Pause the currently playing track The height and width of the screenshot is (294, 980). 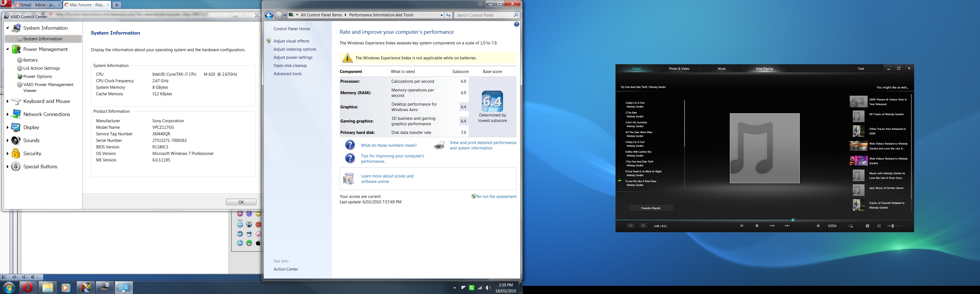[x=742, y=226]
